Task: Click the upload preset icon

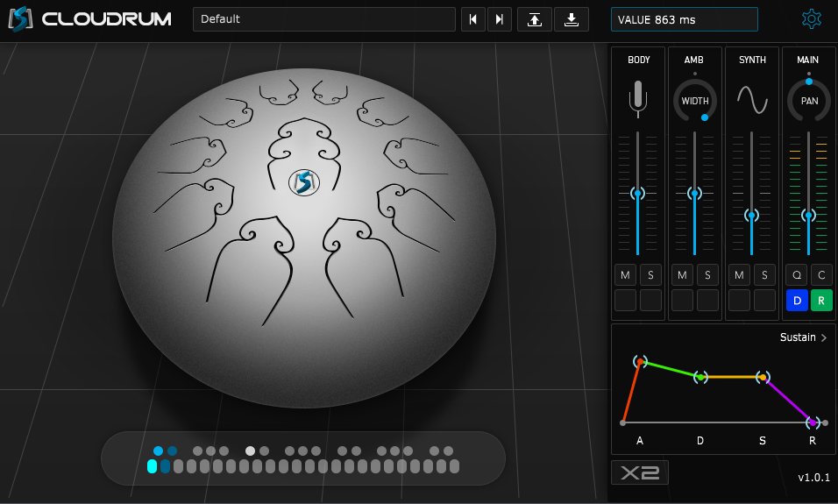Action: tap(535, 20)
